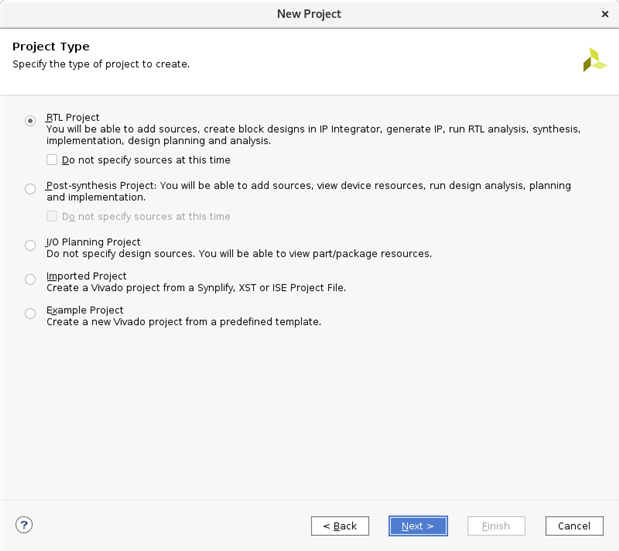The width and height of the screenshot is (619, 551).
Task: Select the Post-synthesis Project option
Action: [x=30, y=189]
